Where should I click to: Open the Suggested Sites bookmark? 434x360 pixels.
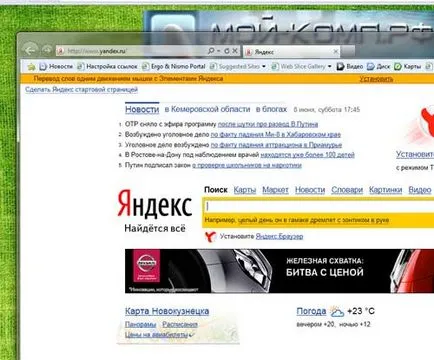point(235,67)
